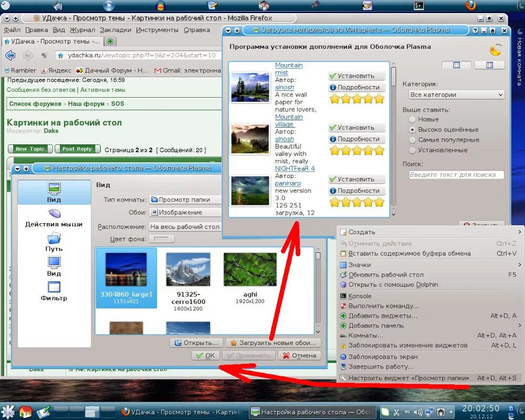Open the Закладки menu in Firefox
525x420 pixels.
click(x=115, y=30)
